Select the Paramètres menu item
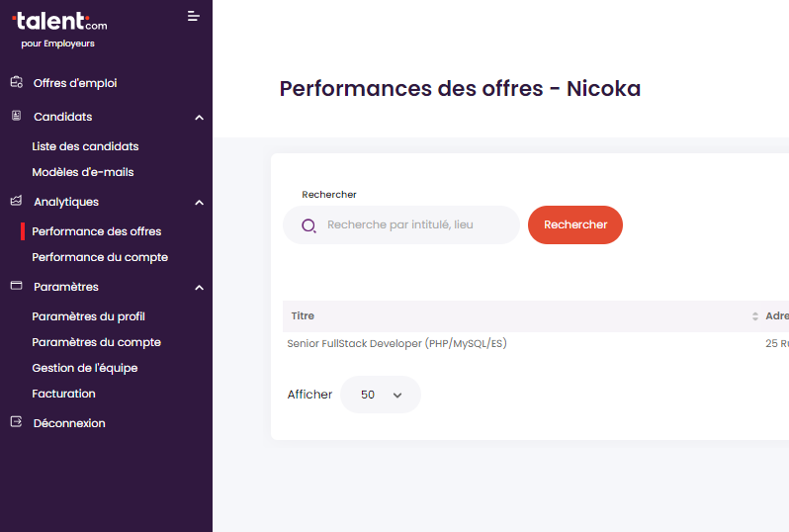This screenshot has height=532, width=789. 66,287
